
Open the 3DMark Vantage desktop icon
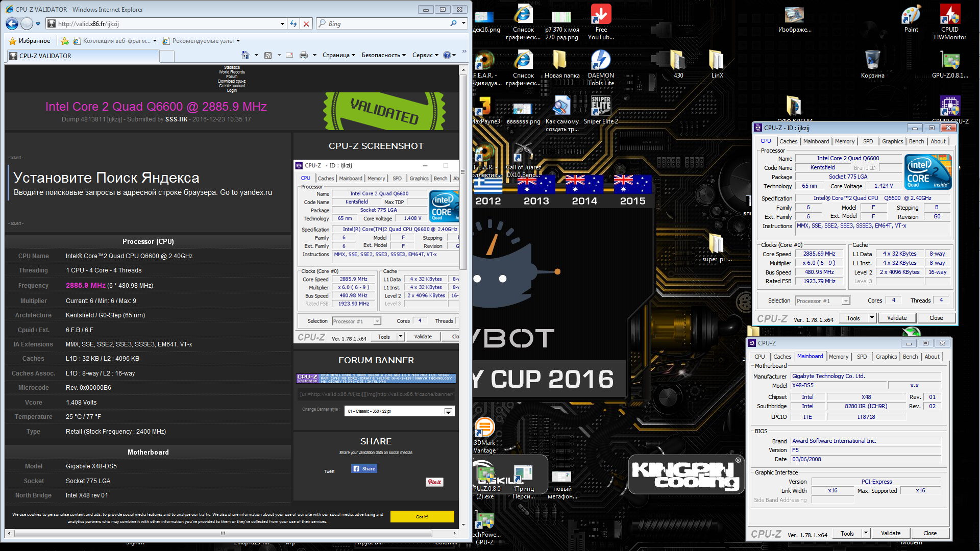[x=484, y=436]
